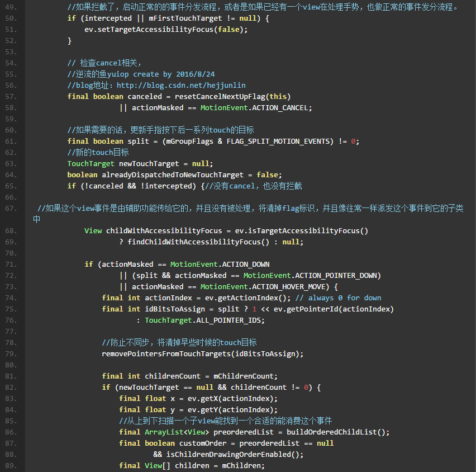The height and width of the screenshot is (472, 476).
Task: Click '// 检查cancel相关' comment
Action: click(102, 63)
